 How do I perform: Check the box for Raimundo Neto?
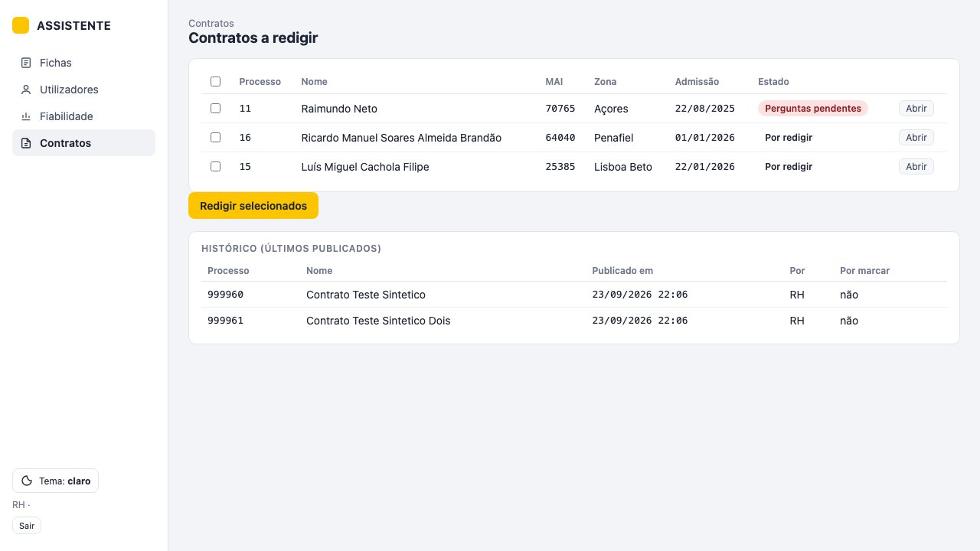(215, 109)
